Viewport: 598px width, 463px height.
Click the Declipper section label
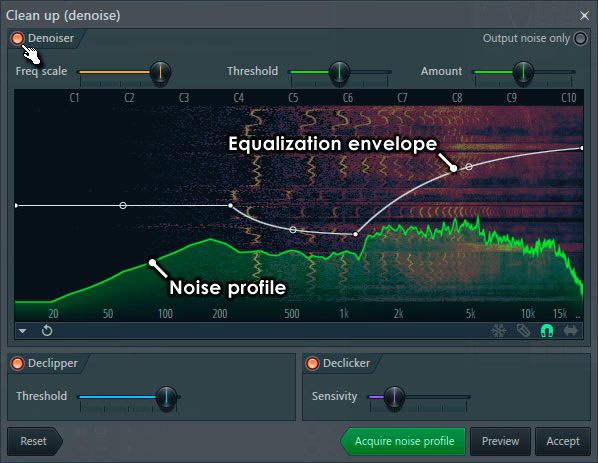[53, 363]
